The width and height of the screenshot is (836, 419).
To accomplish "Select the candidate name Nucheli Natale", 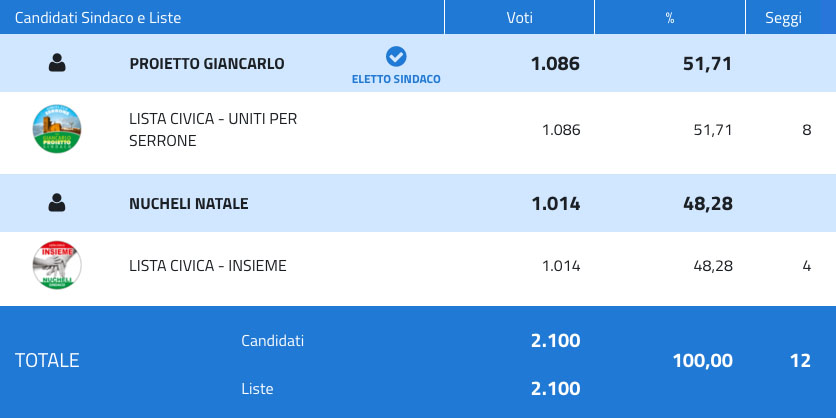I will [189, 204].
